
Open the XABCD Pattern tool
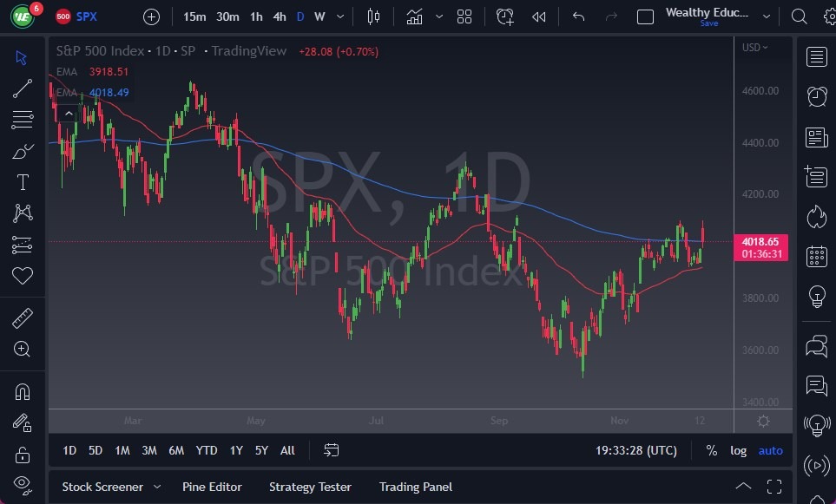point(23,213)
